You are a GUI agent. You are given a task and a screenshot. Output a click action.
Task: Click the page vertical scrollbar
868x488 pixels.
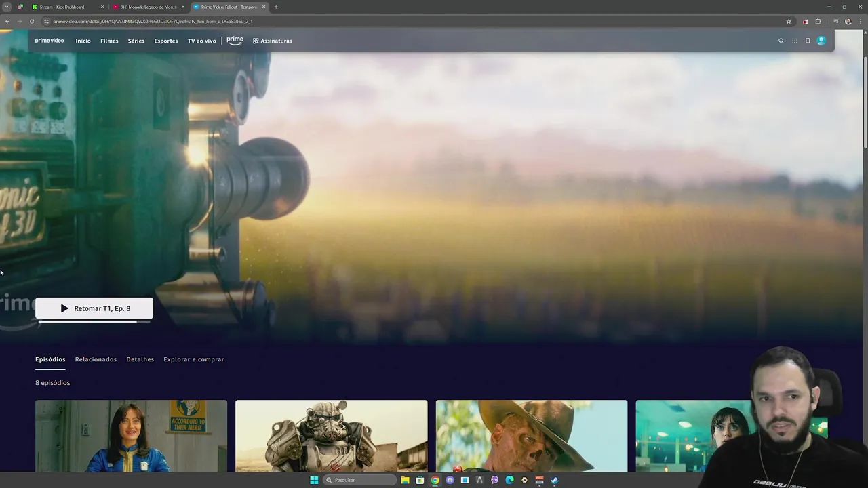(865, 102)
